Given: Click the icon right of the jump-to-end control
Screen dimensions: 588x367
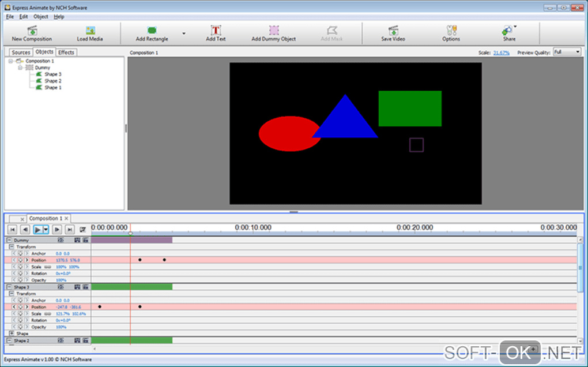Looking at the screenshot, I should click(82, 229).
